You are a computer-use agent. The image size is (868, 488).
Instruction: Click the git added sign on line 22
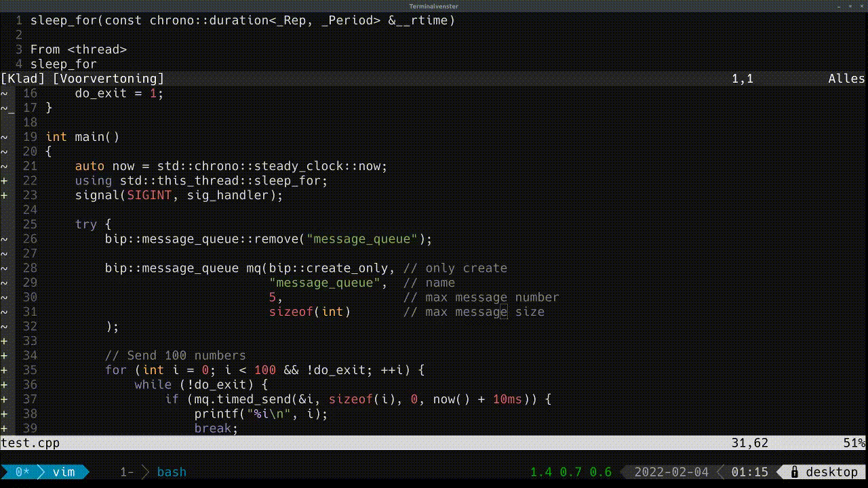click(4, 181)
